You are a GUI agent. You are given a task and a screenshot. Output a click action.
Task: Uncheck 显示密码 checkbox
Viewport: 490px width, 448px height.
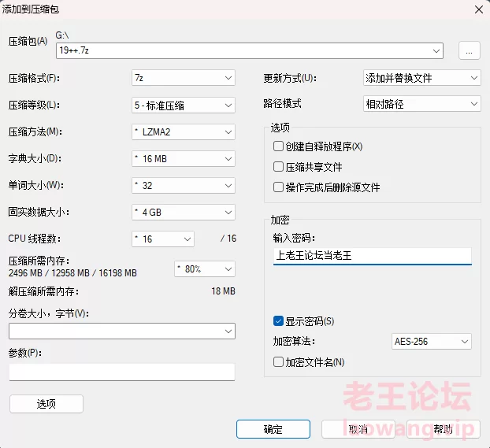[278, 321]
